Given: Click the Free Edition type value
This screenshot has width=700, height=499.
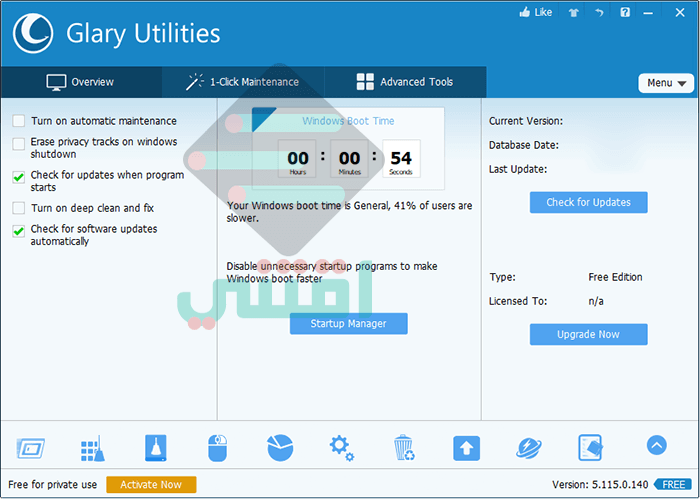Looking at the screenshot, I should point(615,277).
